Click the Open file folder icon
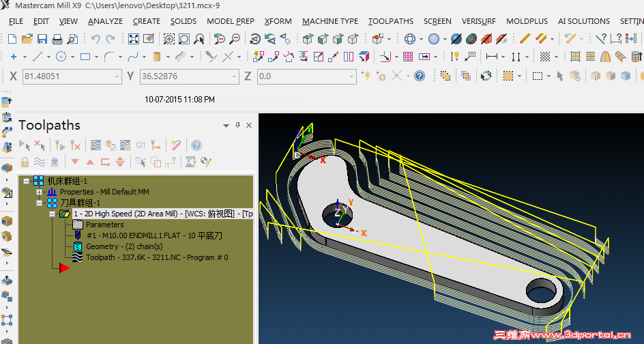The image size is (644, 344). [27, 39]
